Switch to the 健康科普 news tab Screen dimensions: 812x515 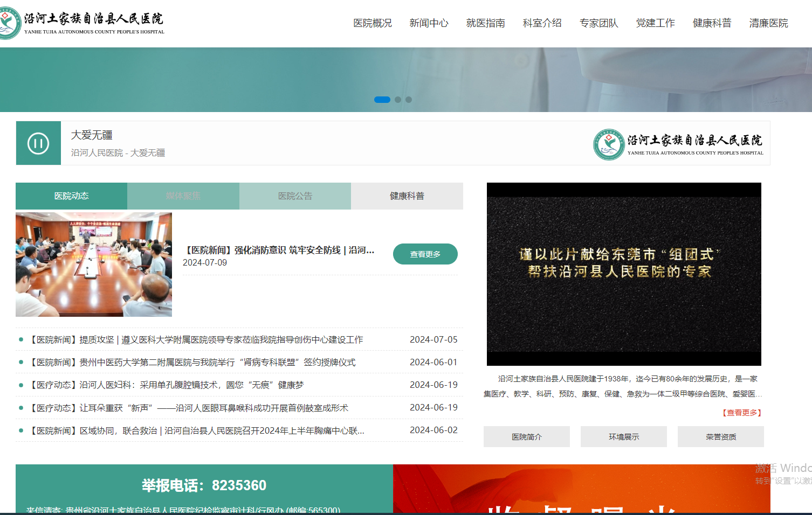click(x=407, y=196)
